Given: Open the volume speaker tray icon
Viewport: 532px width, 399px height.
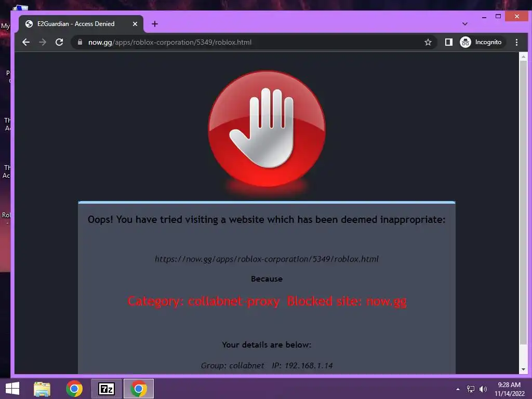Looking at the screenshot, I should coord(483,389).
